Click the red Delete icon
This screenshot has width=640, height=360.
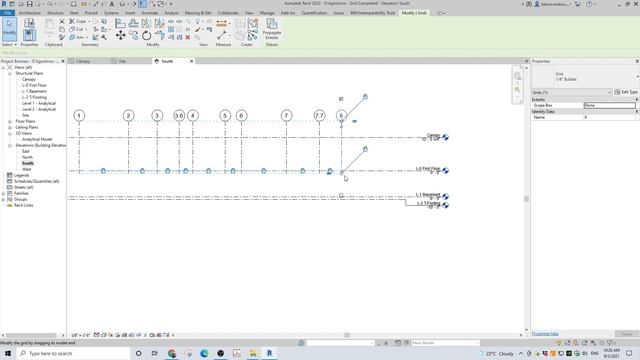[188, 38]
